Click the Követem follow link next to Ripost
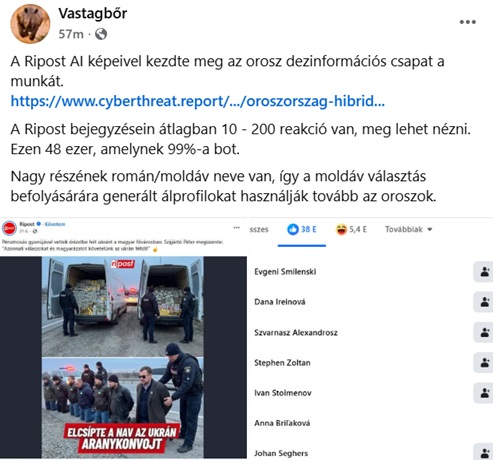 [x=55, y=224]
